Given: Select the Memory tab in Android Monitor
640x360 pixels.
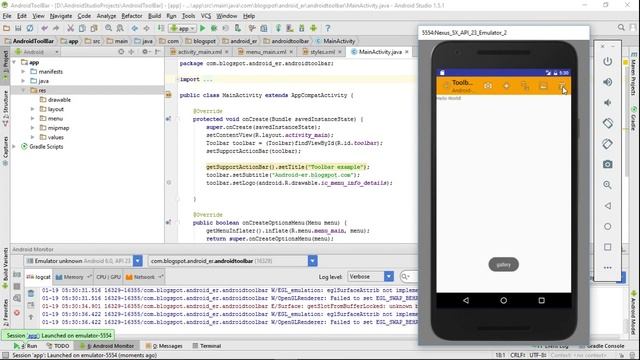Looking at the screenshot, I should 73,277.
